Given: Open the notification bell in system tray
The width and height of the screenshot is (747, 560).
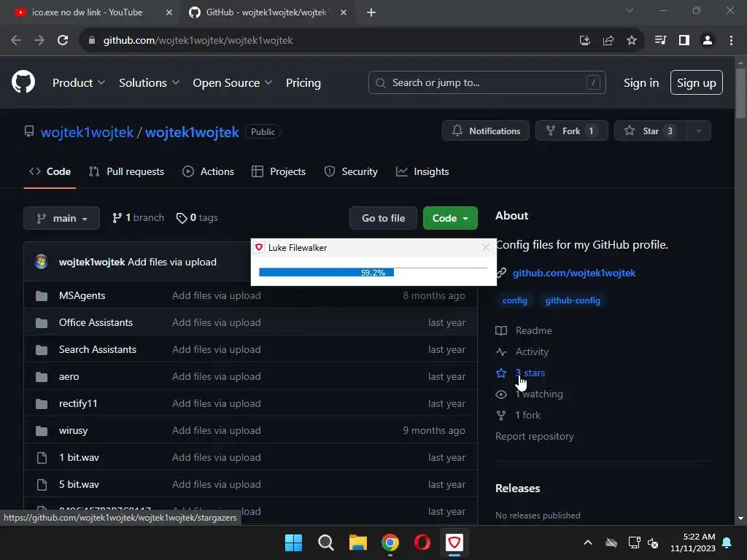Looking at the screenshot, I should [727, 542].
